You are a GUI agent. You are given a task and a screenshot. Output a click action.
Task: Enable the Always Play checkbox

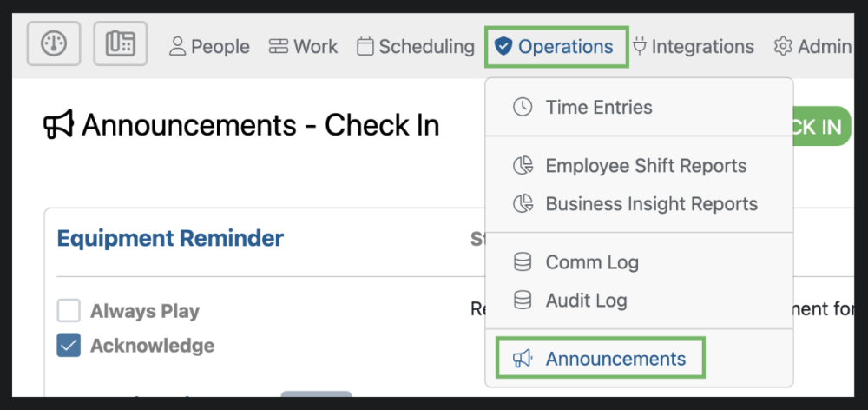click(x=69, y=311)
